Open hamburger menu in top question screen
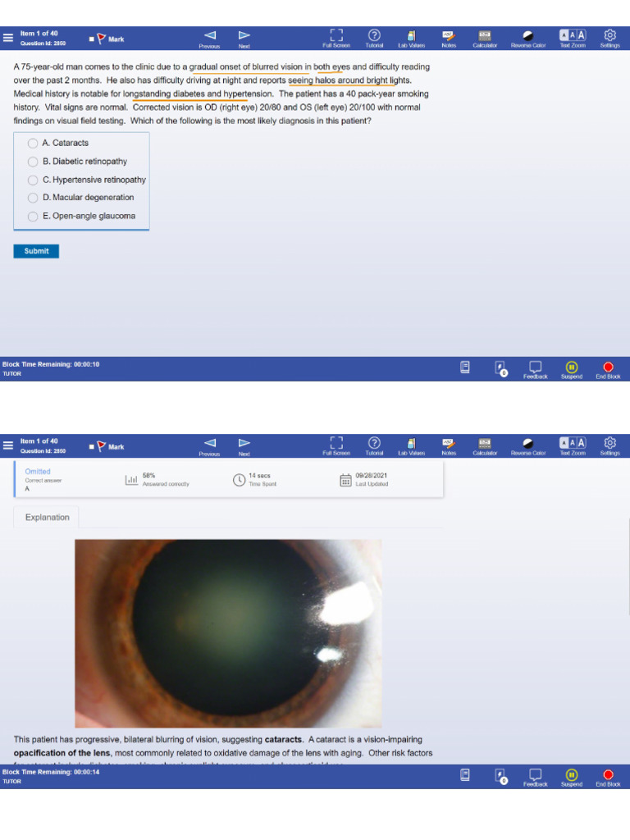Screen dimensions: 630x840 click(x=8, y=38)
